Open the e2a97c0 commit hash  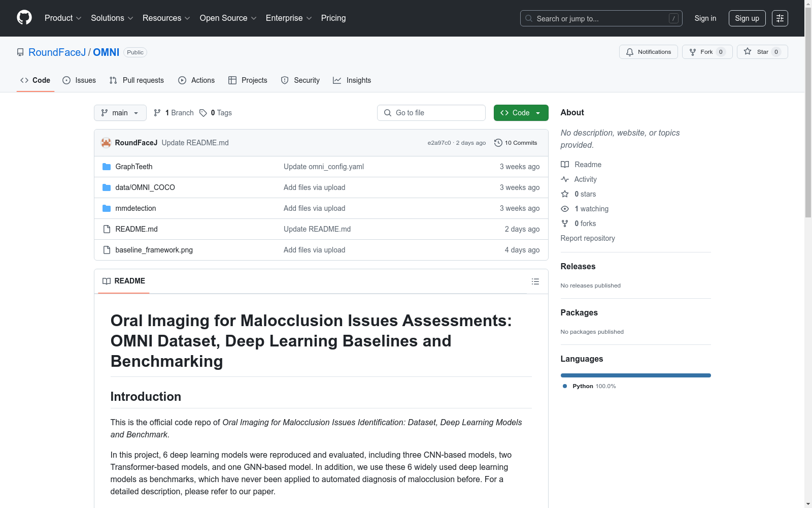click(x=439, y=143)
